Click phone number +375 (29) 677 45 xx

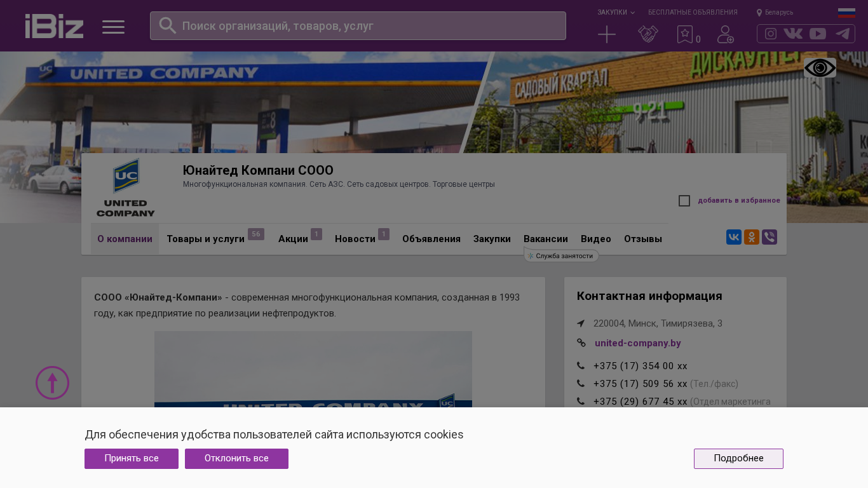click(641, 402)
